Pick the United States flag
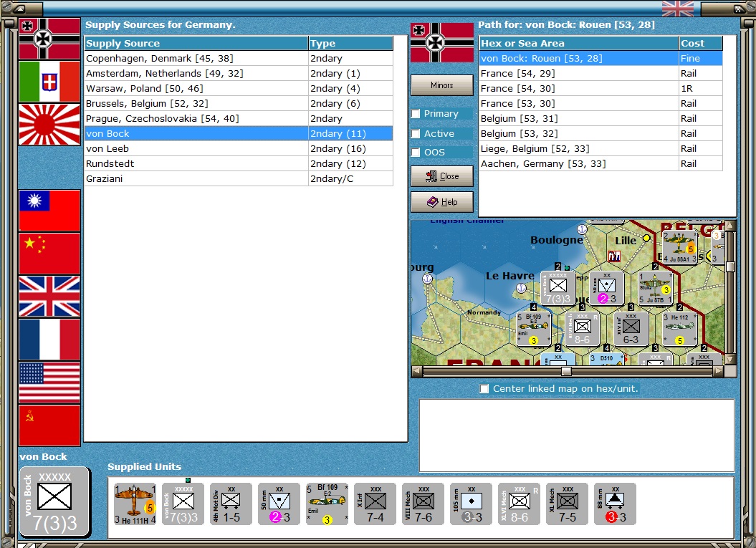The image size is (756, 548). (49, 383)
